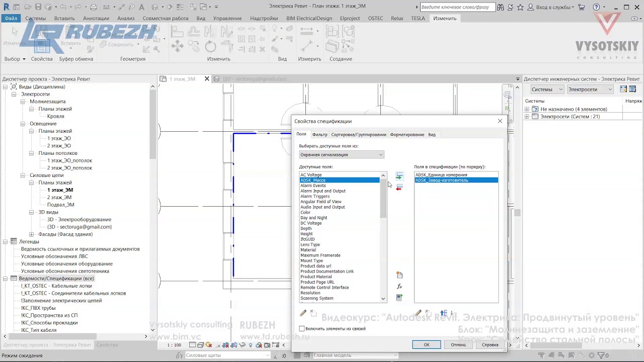Click the combine parameters icon

click(x=399, y=298)
